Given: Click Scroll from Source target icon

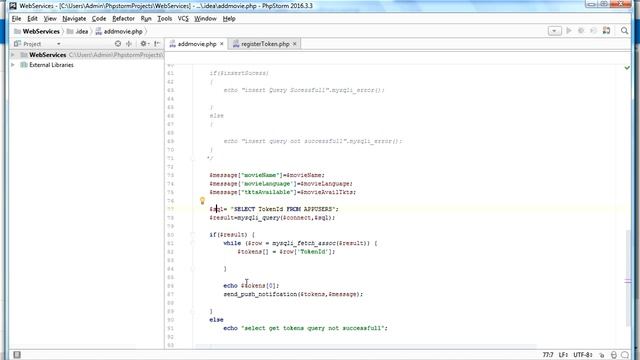Looking at the screenshot, I should pyautogui.click(x=118, y=44).
